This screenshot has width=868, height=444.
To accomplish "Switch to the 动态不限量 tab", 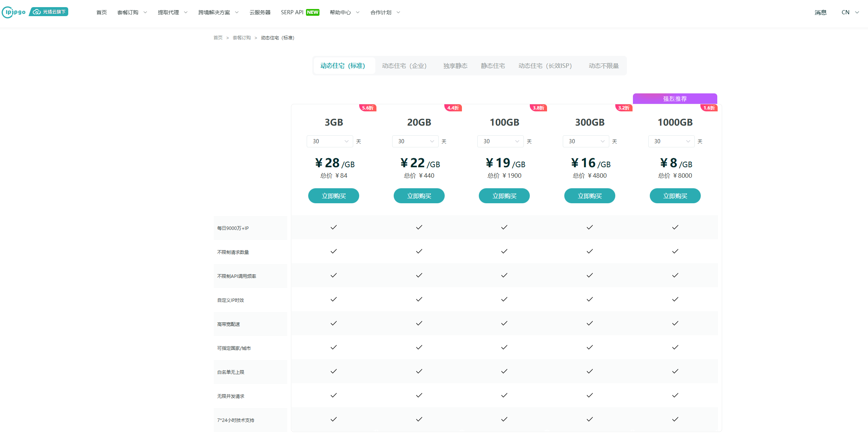I will pos(603,66).
